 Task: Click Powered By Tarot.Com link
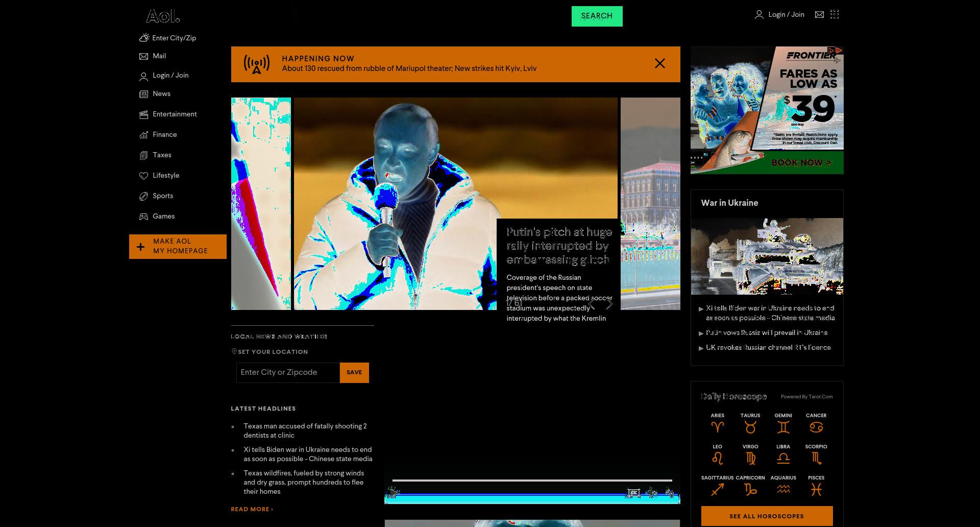(x=806, y=397)
